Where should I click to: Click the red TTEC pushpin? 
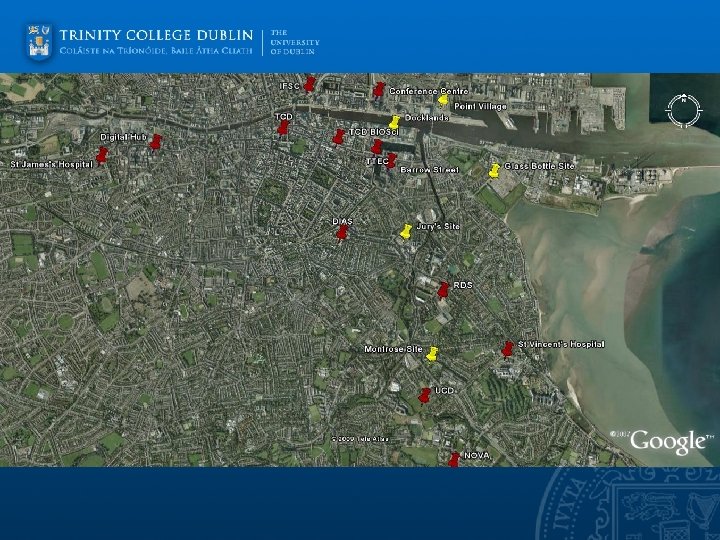click(x=377, y=147)
